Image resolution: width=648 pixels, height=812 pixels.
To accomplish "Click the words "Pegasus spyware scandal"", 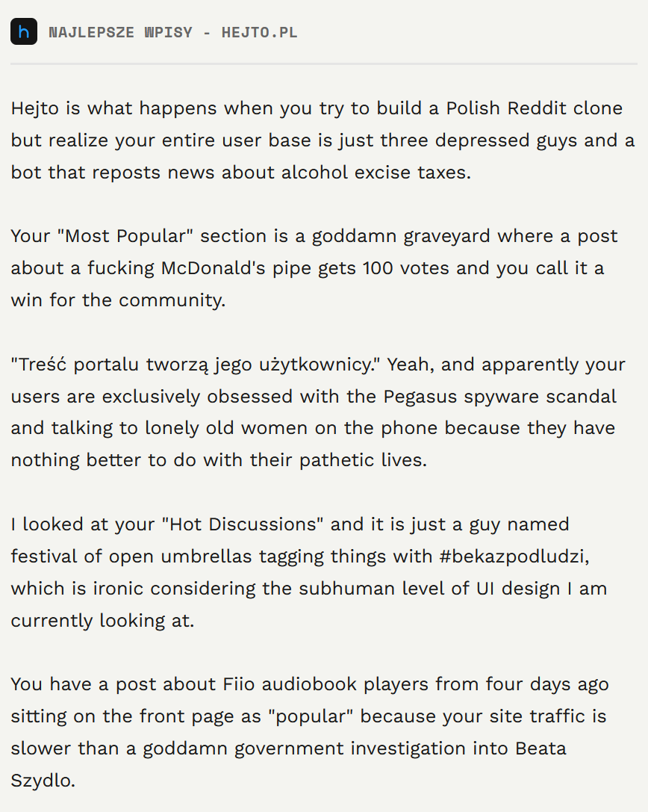I will click(500, 396).
